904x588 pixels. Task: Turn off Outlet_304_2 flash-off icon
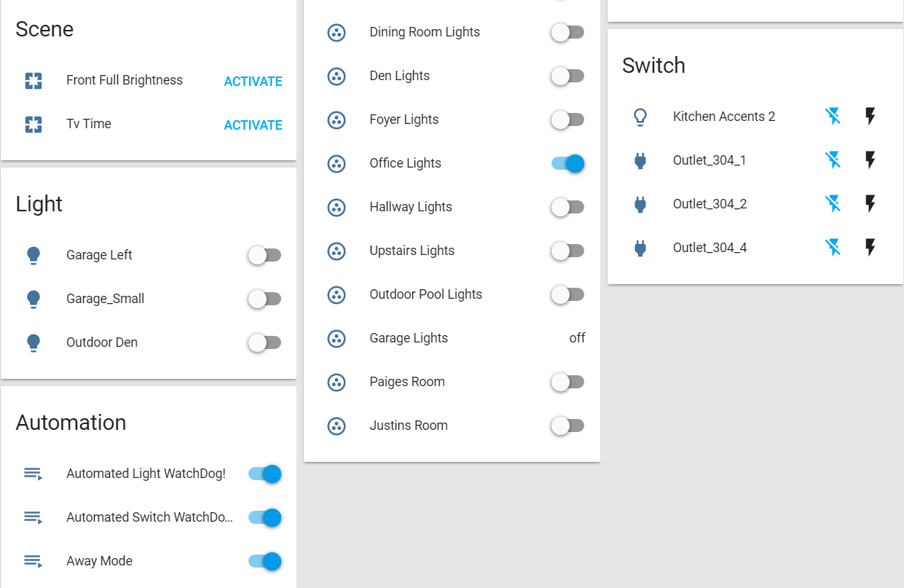(833, 204)
